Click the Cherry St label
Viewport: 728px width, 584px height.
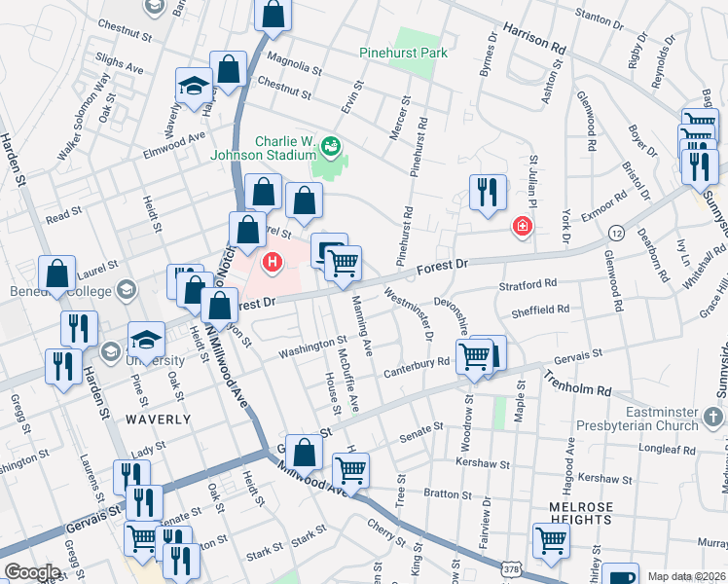[386, 532]
